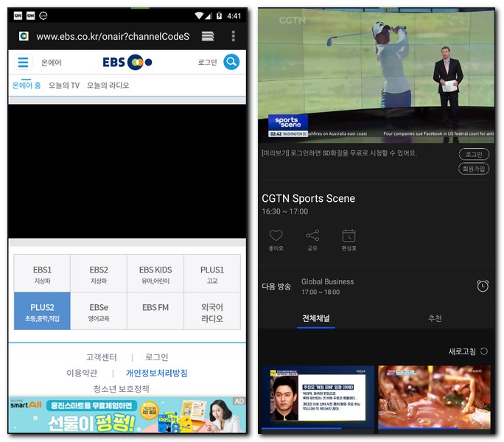Image resolution: width=504 pixels, height=442 pixels.
Task: Open browser three-dot overflow menu
Action: click(234, 36)
